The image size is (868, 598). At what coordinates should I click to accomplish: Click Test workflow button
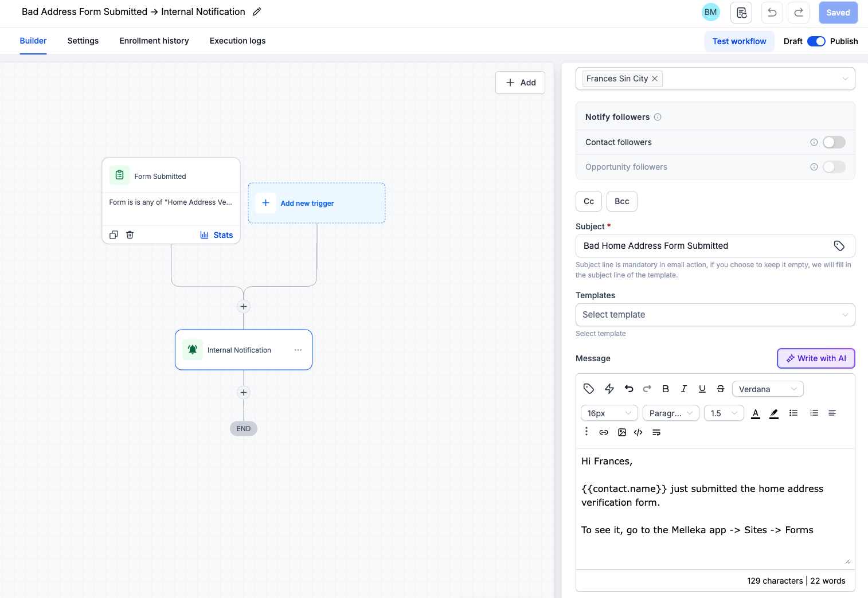tap(740, 41)
